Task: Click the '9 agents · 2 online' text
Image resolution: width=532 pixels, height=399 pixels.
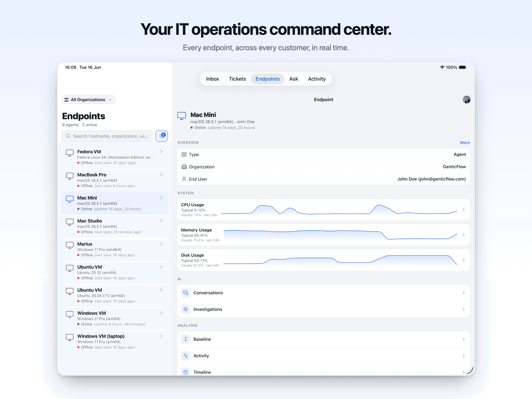Action: 80,125
